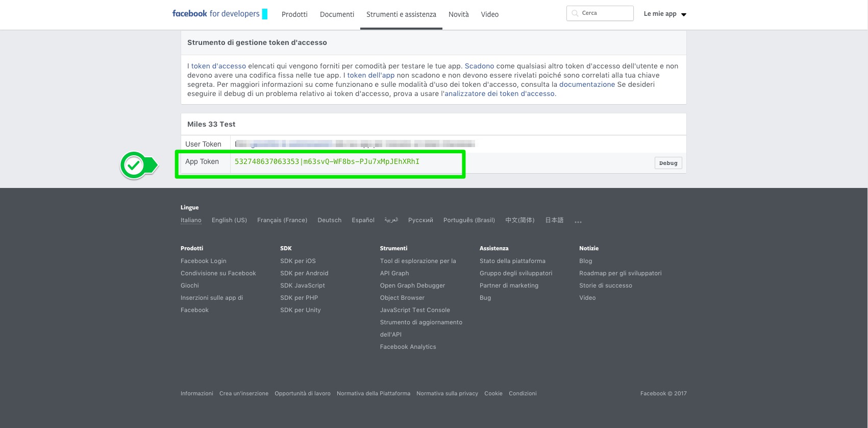This screenshot has width=868, height=428.
Task: Click the search magnifier icon
Action: tap(575, 13)
